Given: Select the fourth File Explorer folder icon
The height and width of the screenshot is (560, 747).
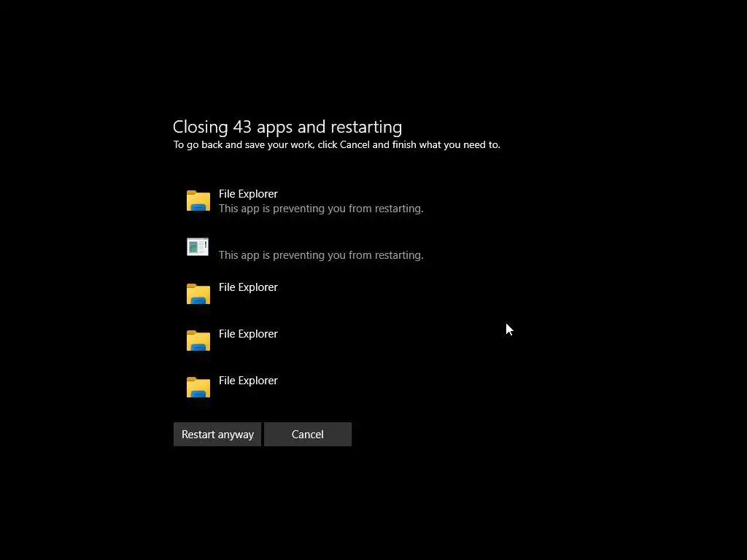Looking at the screenshot, I should click(198, 341).
